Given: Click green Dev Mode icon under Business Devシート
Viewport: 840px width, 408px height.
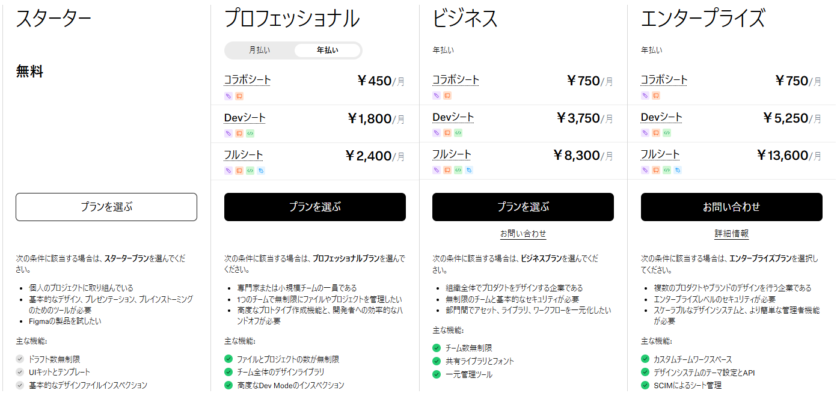Looking at the screenshot, I should 457,133.
